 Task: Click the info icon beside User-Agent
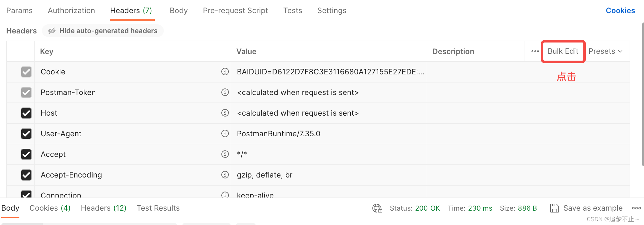[225, 133]
